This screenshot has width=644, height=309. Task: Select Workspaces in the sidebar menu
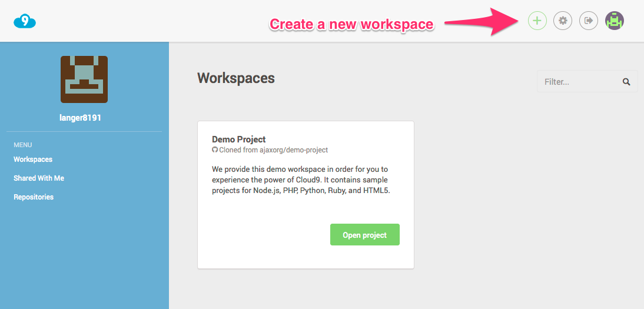[33, 160]
